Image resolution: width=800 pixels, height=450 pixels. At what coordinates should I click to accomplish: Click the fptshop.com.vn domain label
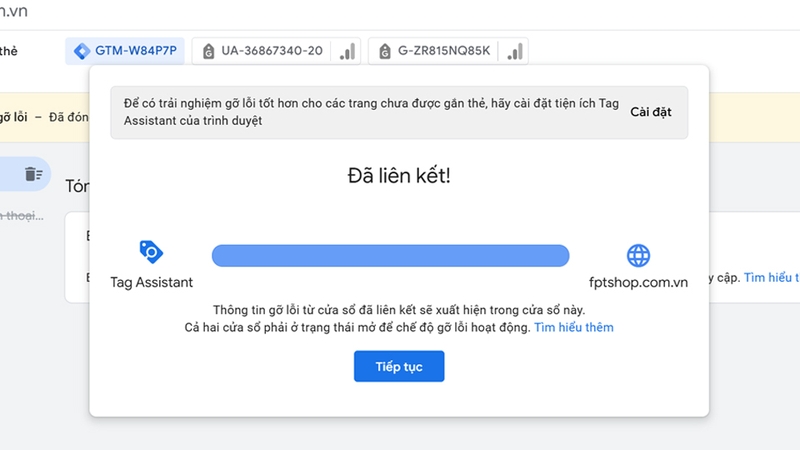(638, 282)
